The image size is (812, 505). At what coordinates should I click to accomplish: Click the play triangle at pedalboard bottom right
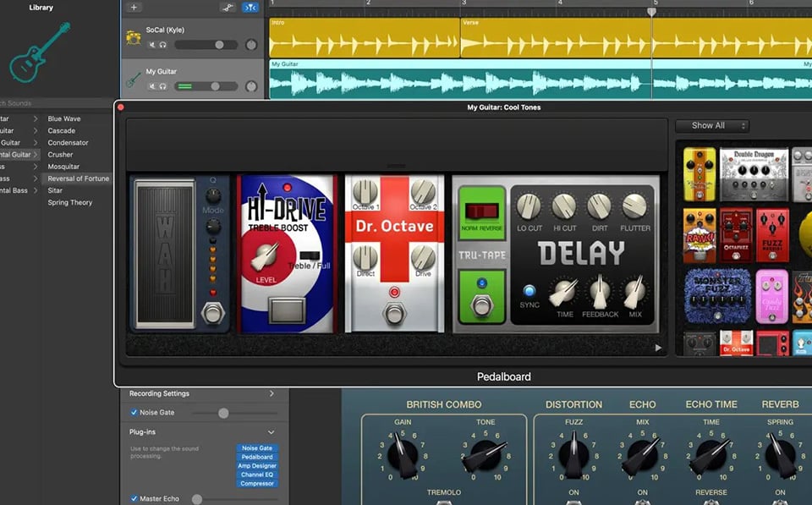point(658,348)
